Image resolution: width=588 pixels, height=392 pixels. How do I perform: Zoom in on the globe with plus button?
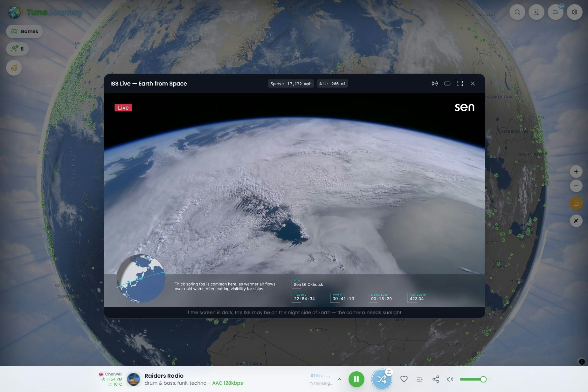[576, 172]
